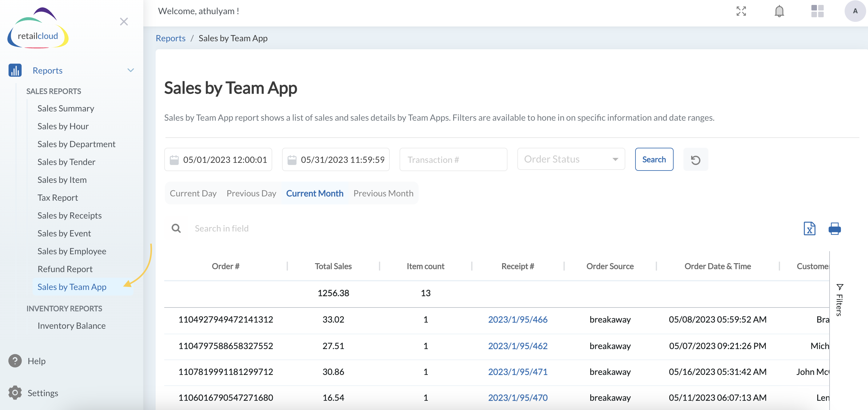Focus the Transaction # input field
This screenshot has width=868, height=410.
[453, 159]
